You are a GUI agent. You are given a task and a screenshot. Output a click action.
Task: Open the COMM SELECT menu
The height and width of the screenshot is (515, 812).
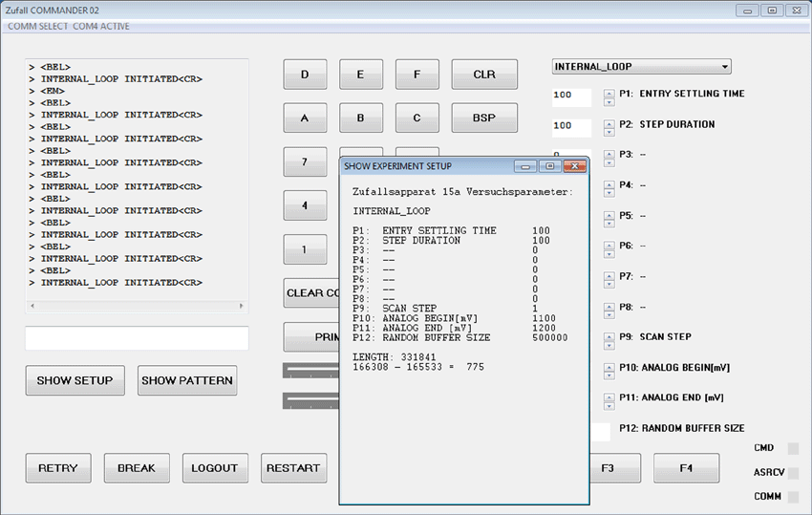tap(37, 26)
